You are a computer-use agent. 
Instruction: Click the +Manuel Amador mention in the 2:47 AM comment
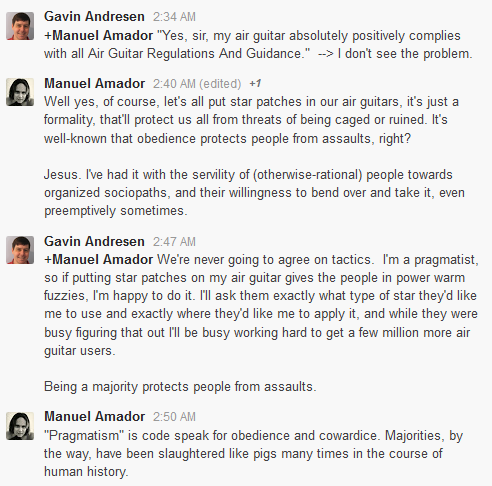point(99,259)
